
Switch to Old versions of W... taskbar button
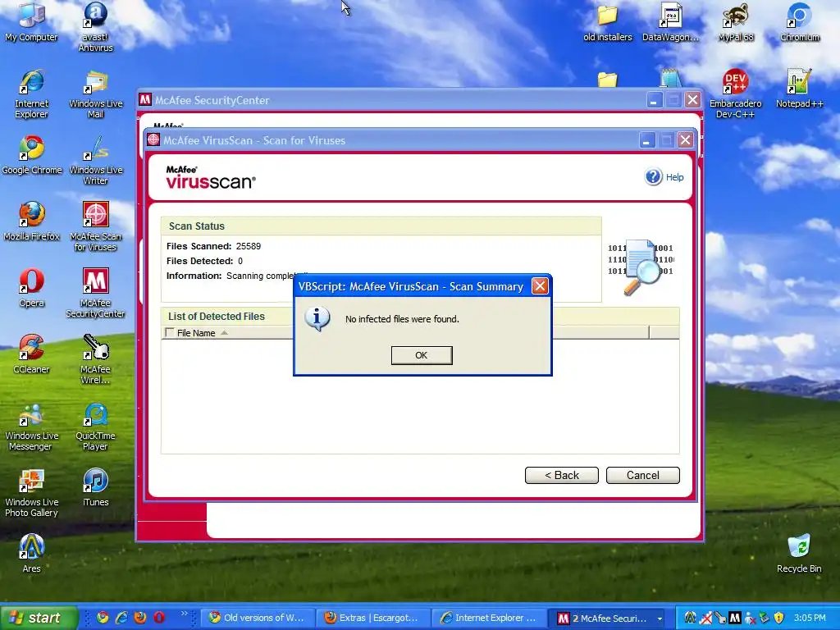click(258, 618)
